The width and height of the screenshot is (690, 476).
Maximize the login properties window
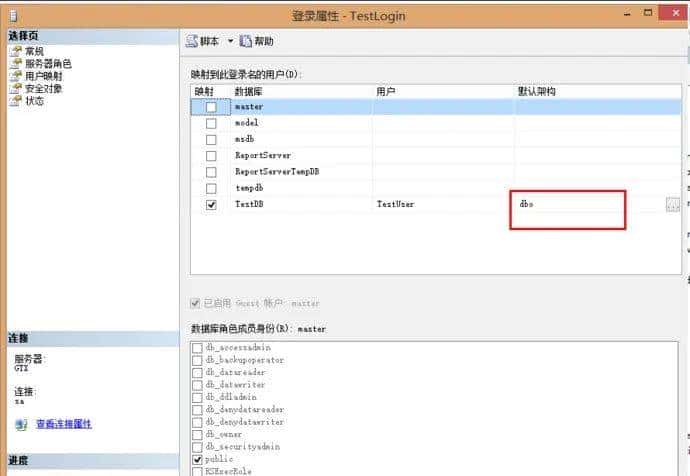[648, 13]
